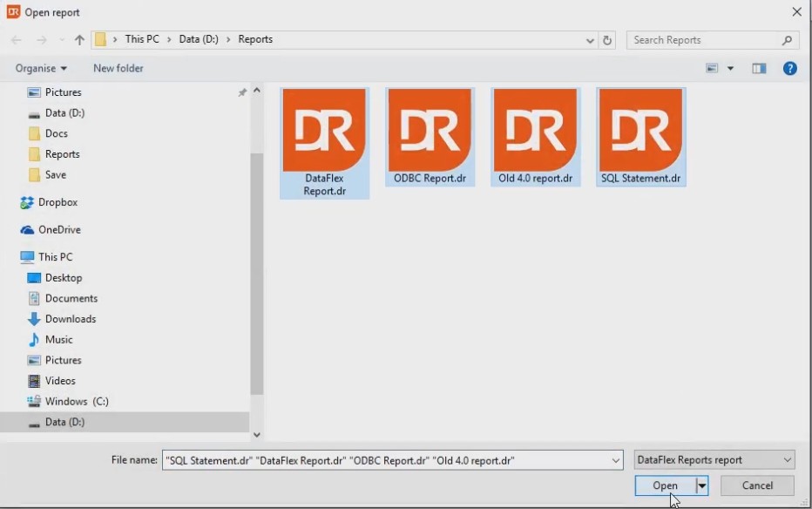Click the refresh icon beside address bar

607,40
